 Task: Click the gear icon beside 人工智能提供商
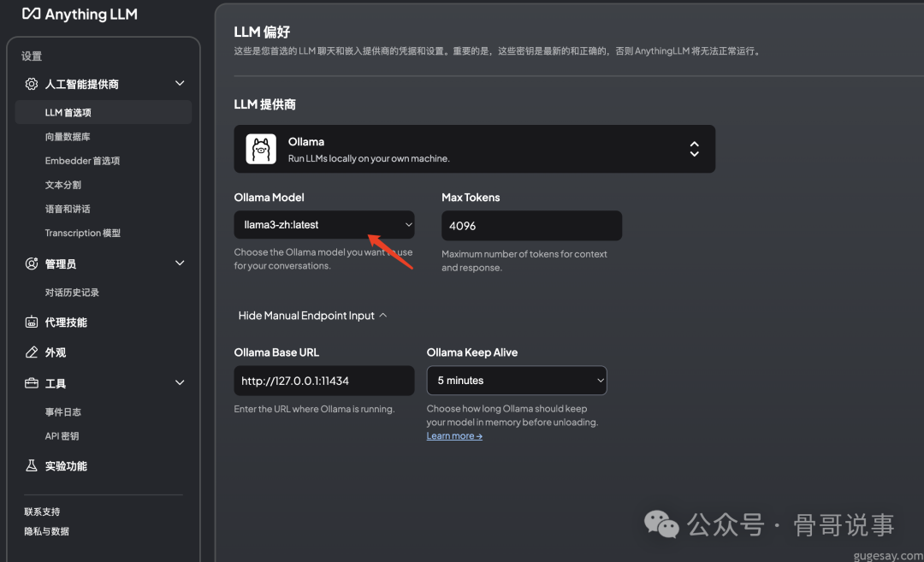32,84
